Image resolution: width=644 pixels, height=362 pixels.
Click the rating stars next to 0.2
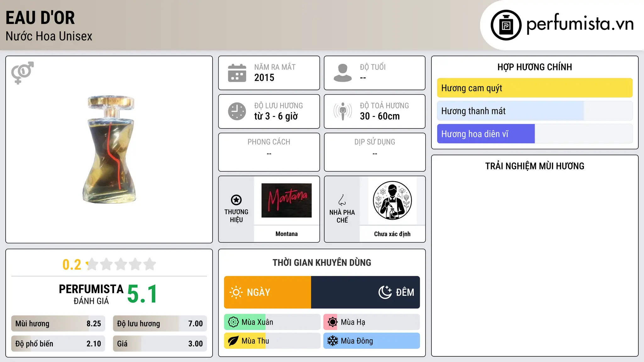[x=121, y=264]
